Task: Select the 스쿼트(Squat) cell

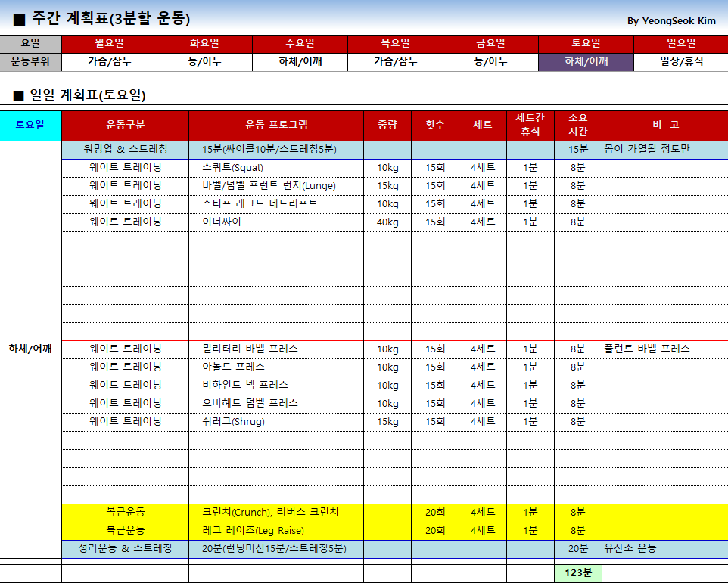Action: [x=276, y=168]
